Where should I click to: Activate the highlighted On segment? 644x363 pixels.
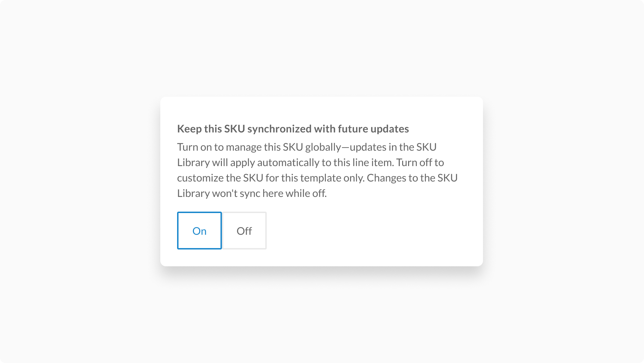coord(199,231)
